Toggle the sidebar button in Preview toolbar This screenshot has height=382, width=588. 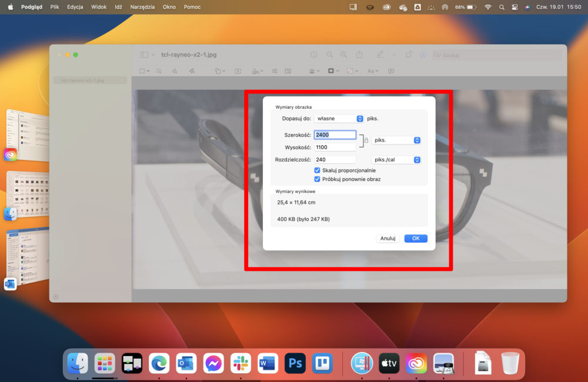pos(144,55)
